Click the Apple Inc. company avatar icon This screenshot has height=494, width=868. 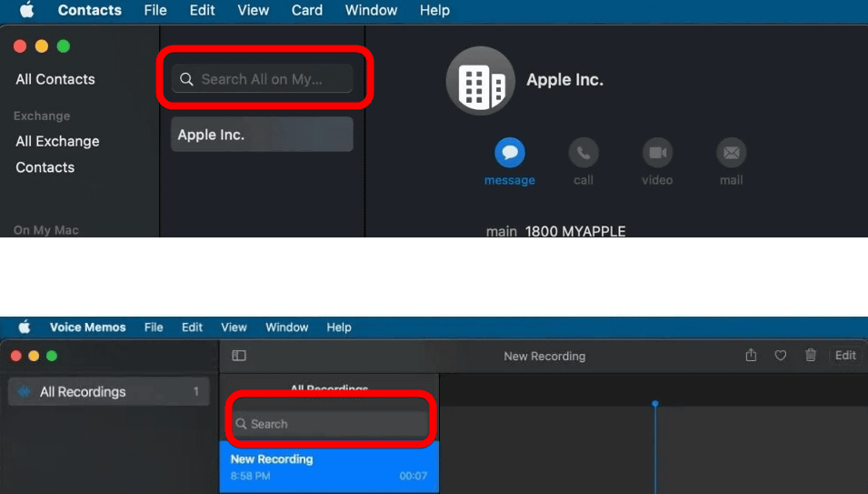point(481,82)
